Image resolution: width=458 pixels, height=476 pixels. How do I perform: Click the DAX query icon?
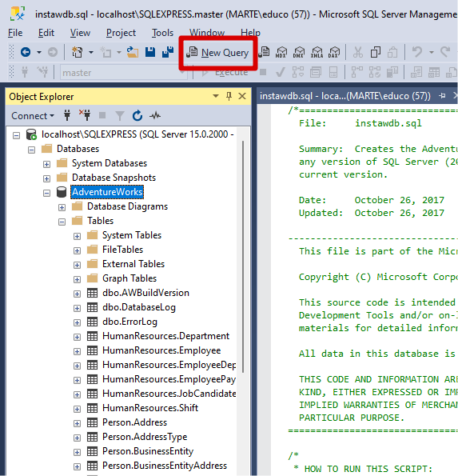point(334,52)
